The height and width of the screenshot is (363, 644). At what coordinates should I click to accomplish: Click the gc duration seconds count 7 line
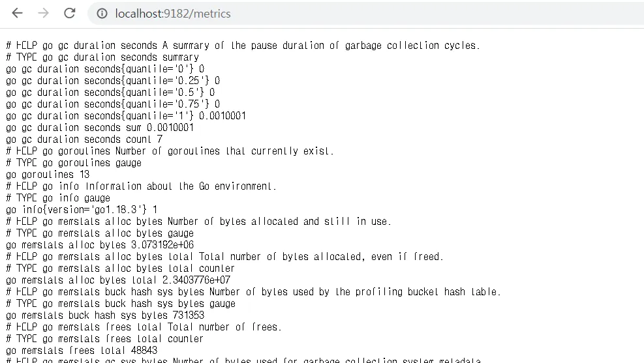click(84, 139)
